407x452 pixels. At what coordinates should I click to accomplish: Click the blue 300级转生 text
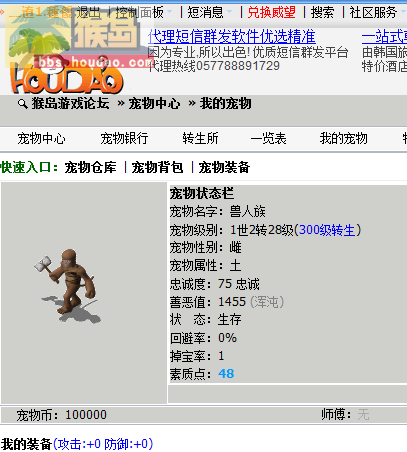click(327, 230)
